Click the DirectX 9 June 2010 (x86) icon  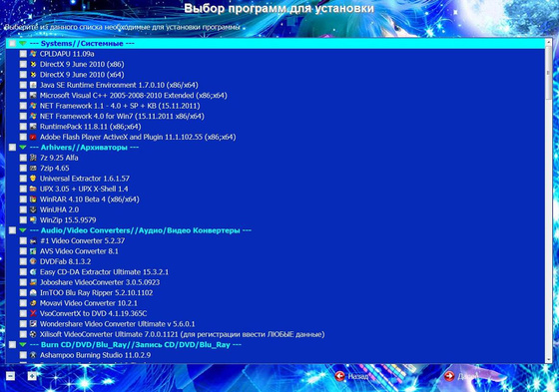pyautogui.click(x=33, y=64)
